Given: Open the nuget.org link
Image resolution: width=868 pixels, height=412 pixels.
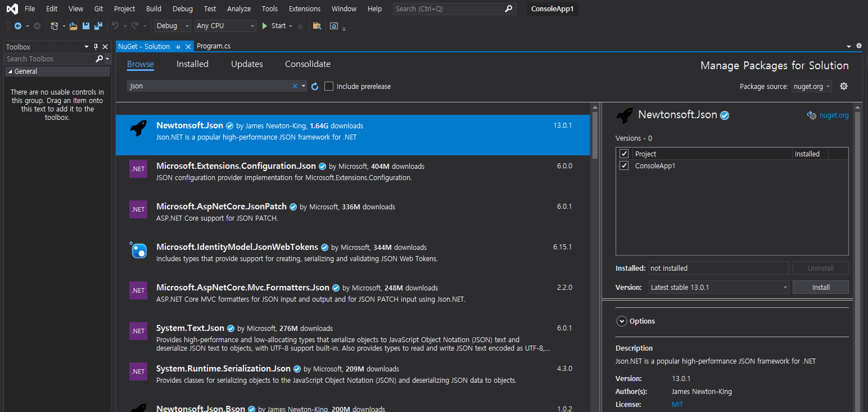Looking at the screenshot, I should tap(834, 115).
